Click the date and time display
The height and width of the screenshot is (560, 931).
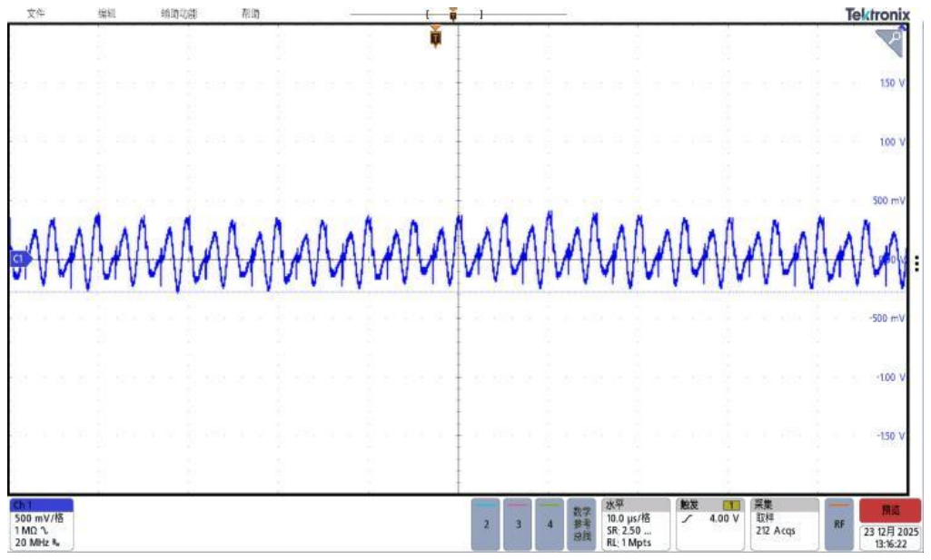click(891, 537)
